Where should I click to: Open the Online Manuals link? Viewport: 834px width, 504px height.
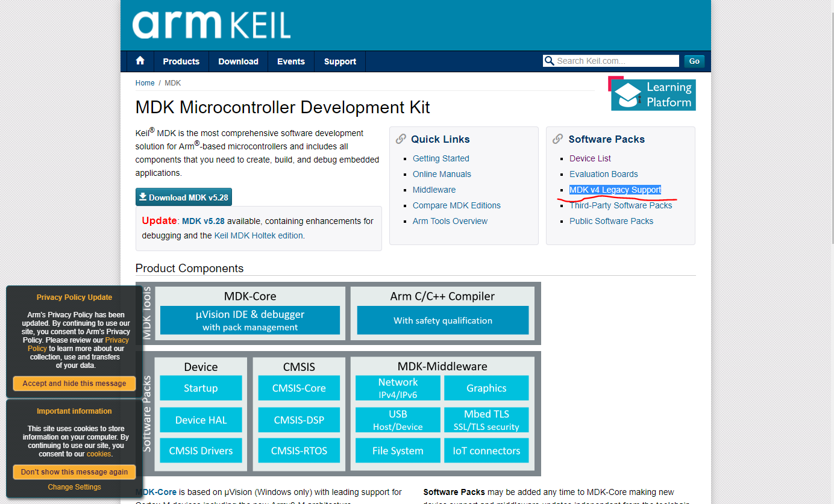442,174
